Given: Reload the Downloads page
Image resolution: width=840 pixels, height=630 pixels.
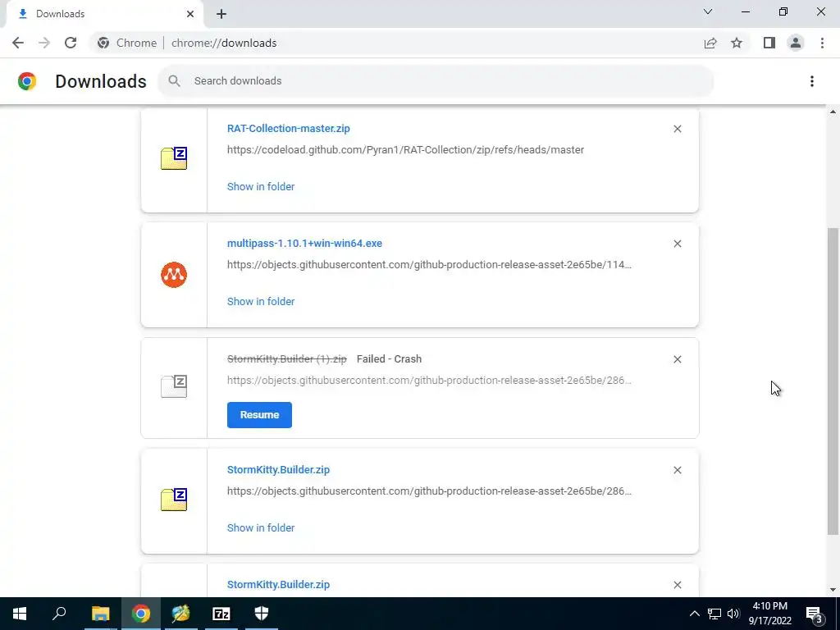Looking at the screenshot, I should coord(71,43).
